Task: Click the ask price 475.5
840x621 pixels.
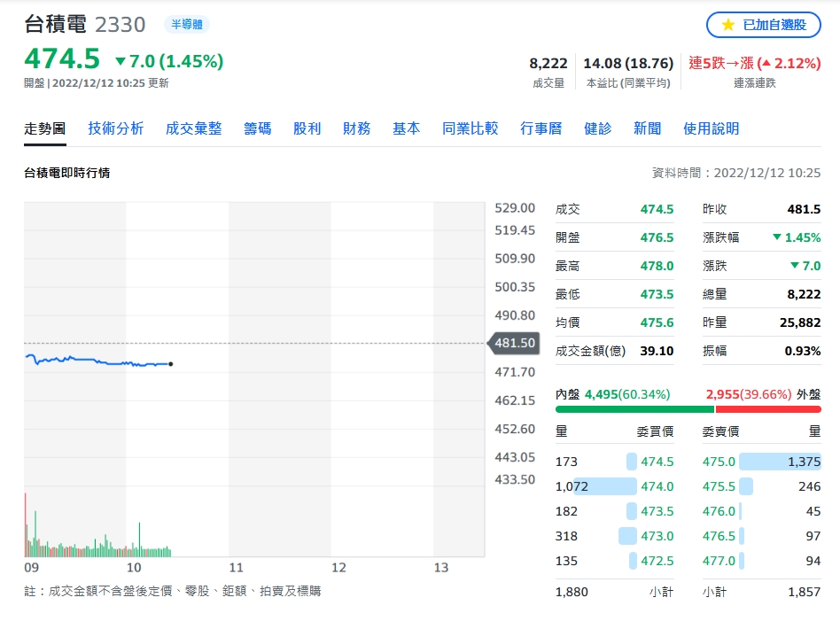Action: [719, 486]
